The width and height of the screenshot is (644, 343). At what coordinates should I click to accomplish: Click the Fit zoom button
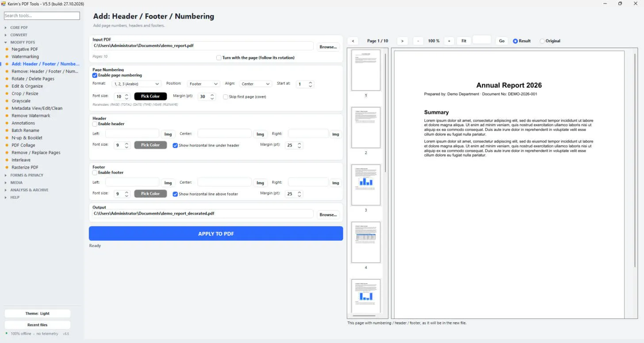[464, 41]
